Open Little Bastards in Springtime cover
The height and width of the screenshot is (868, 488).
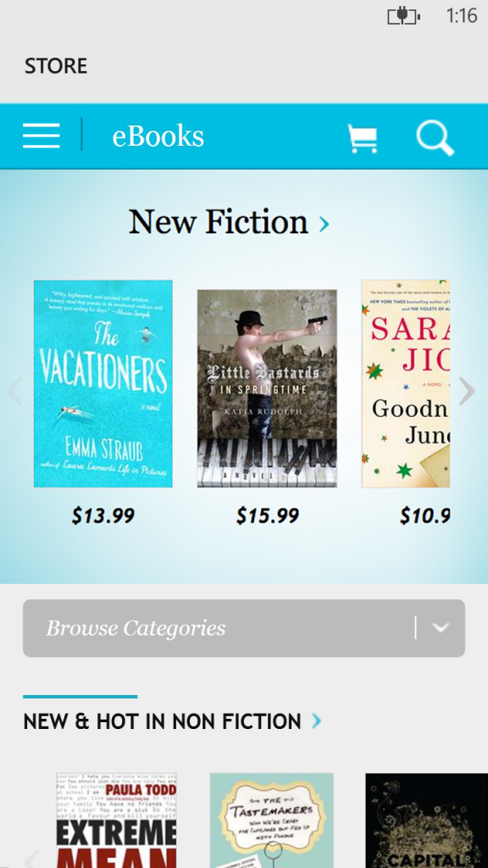pyautogui.click(x=267, y=388)
